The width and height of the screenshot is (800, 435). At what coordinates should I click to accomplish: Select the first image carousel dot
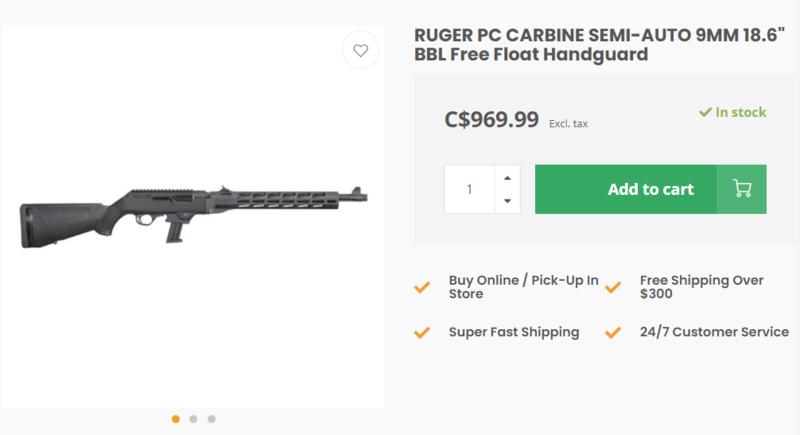click(176, 419)
